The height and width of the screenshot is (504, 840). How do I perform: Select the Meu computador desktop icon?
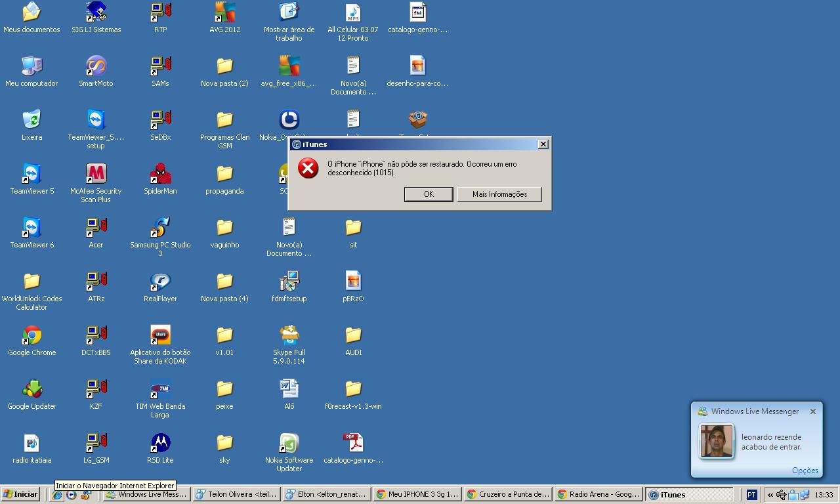pyautogui.click(x=31, y=66)
